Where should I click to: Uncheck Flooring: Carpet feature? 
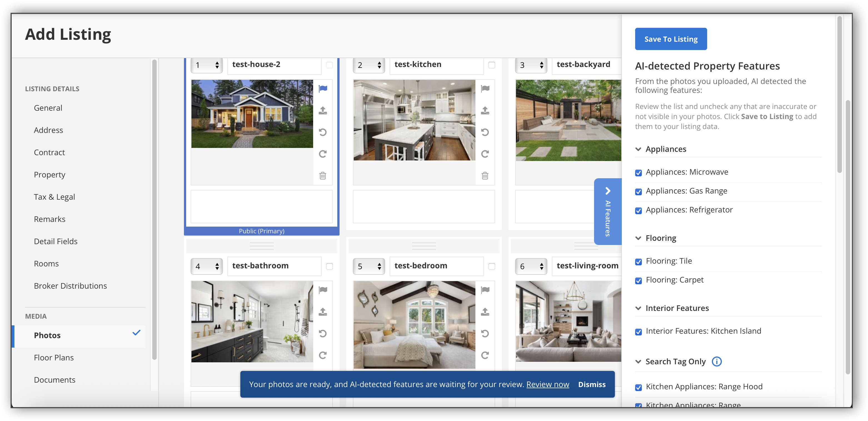[x=638, y=281]
